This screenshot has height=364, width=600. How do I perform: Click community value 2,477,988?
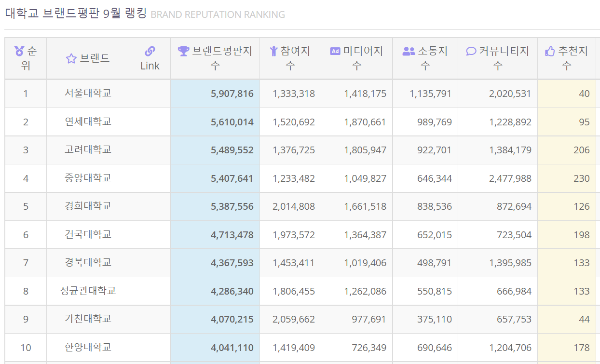pyautogui.click(x=510, y=178)
